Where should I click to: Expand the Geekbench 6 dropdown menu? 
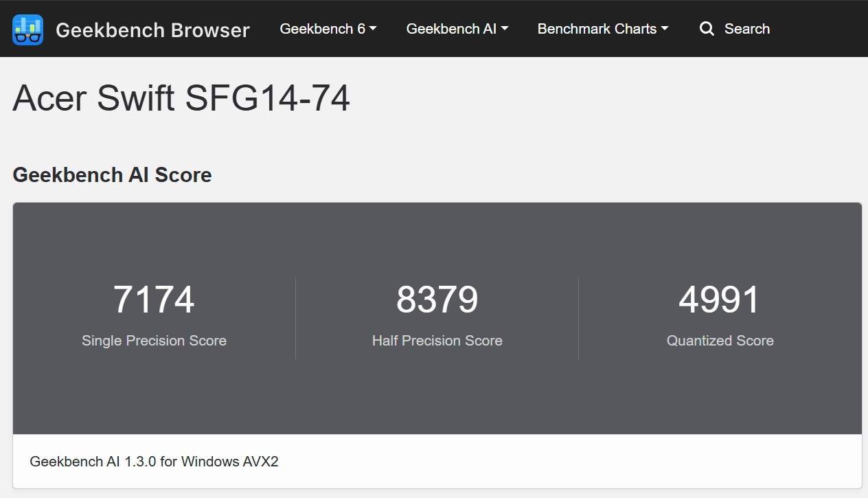pyautogui.click(x=328, y=29)
